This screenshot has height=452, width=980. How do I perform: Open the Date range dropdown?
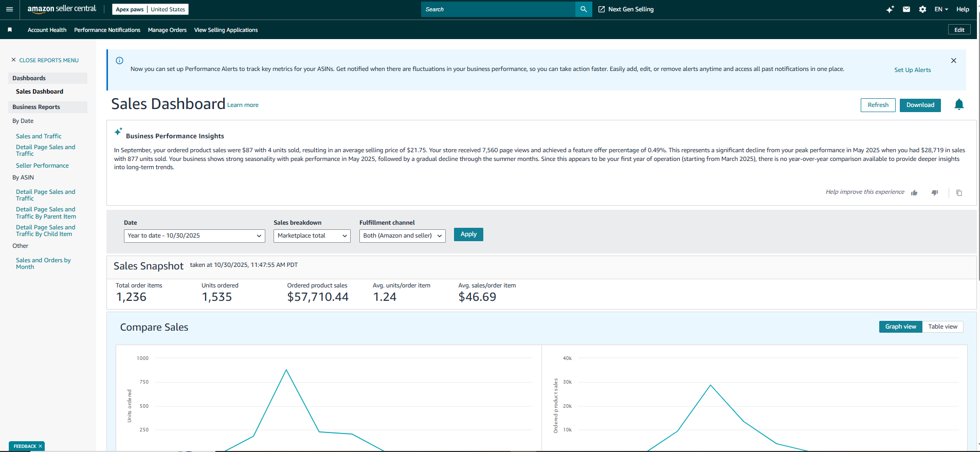194,236
